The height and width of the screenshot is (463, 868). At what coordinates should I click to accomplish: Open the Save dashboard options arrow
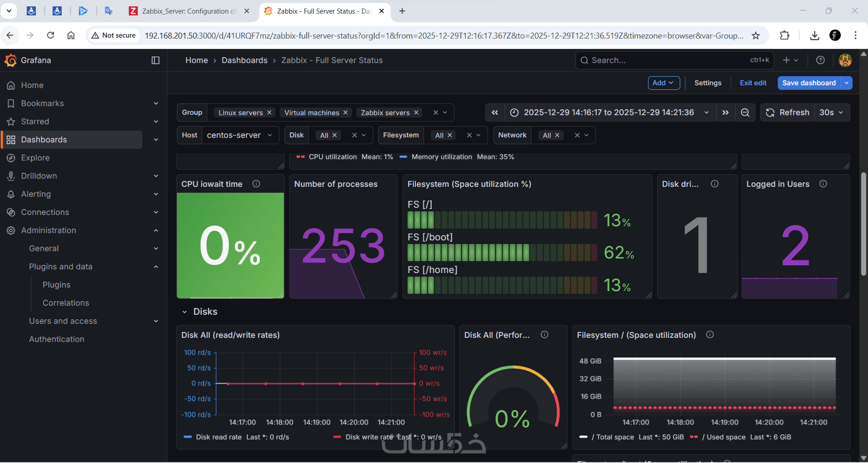point(847,83)
